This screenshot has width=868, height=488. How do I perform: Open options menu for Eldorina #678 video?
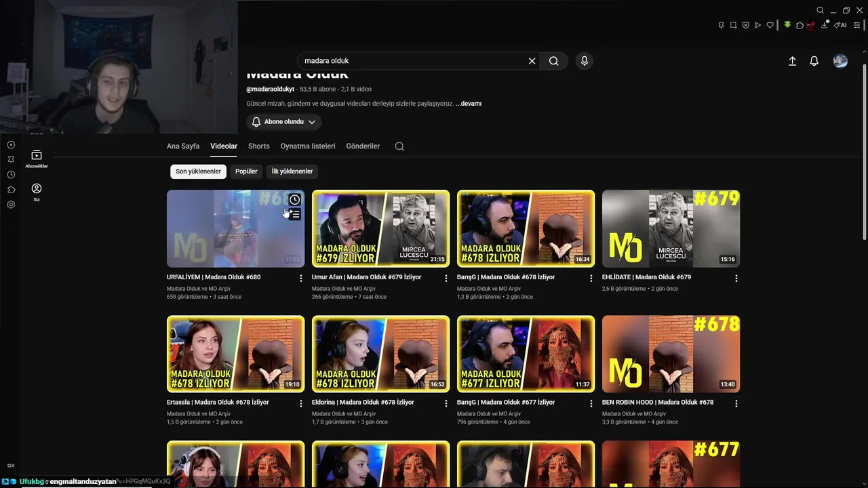click(446, 403)
